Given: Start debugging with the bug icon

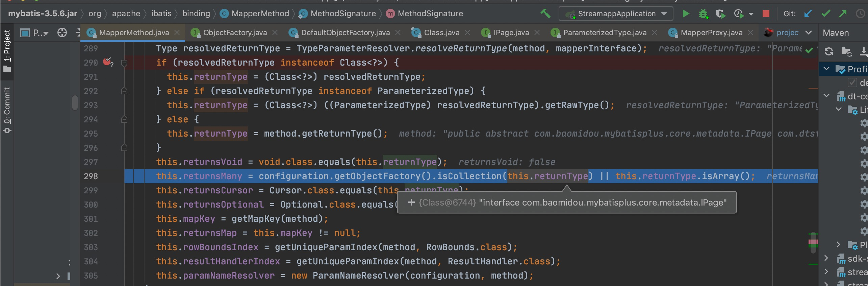Looking at the screenshot, I should pyautogui.click(x=703, y=14).
